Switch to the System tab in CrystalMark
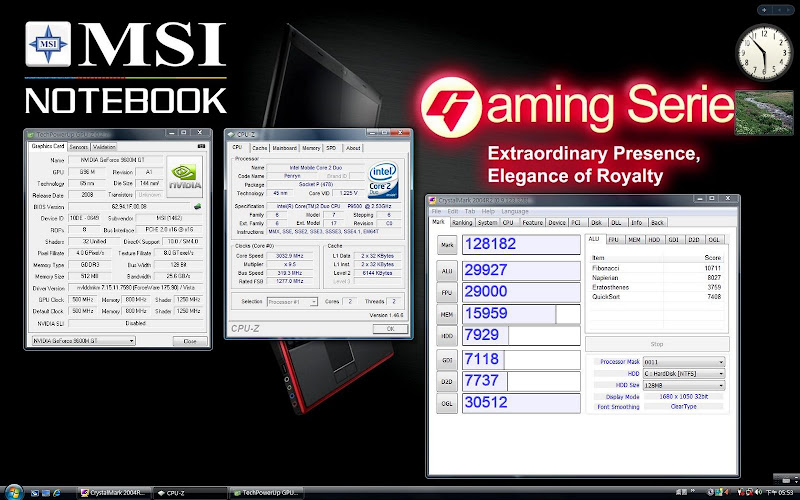Viewport: 800px width, 500px height. coord(487,222)
